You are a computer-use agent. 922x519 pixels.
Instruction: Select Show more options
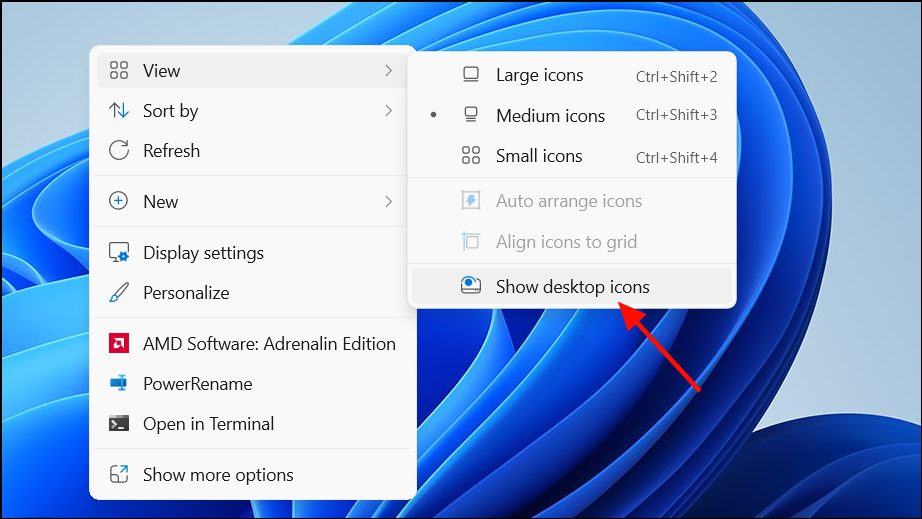[x=252, y=475]
